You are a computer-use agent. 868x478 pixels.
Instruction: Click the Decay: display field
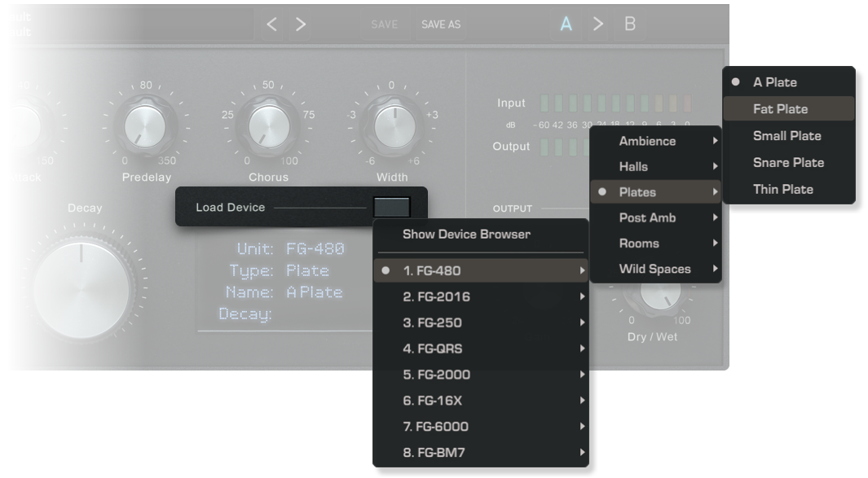(x=245, y=314)
